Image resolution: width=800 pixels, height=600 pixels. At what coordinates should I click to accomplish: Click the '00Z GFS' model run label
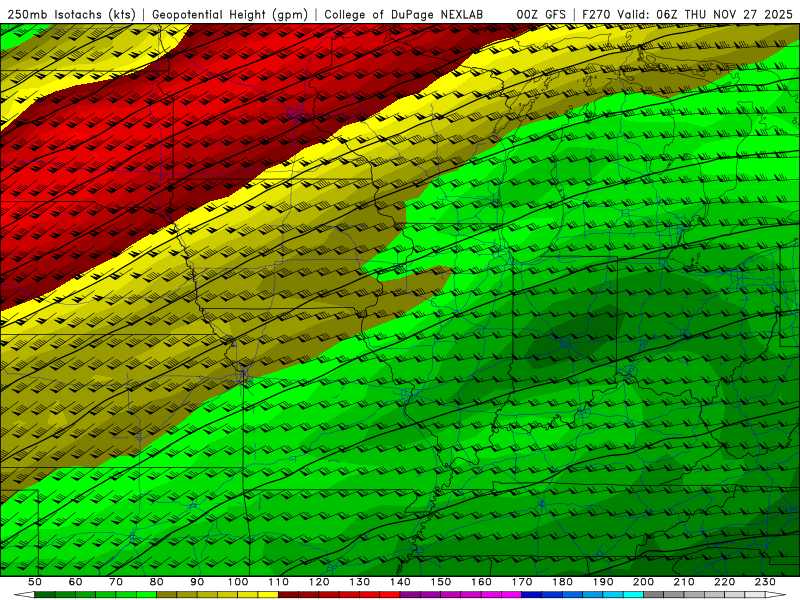click(x=541, y=14)
